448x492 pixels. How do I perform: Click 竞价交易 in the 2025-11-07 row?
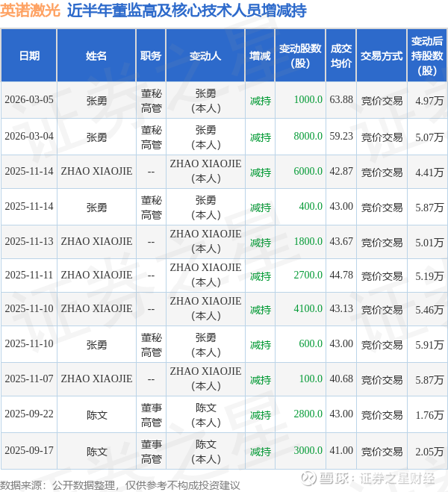click(x=382, y=380)
